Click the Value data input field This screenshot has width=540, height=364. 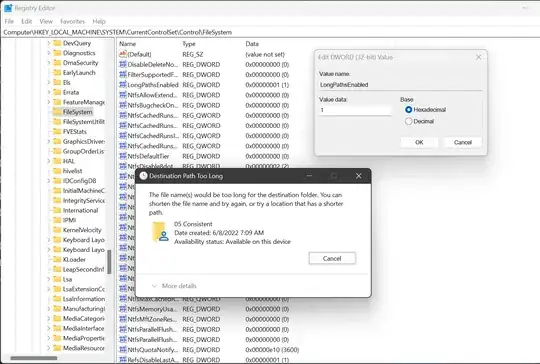point(355,110)
